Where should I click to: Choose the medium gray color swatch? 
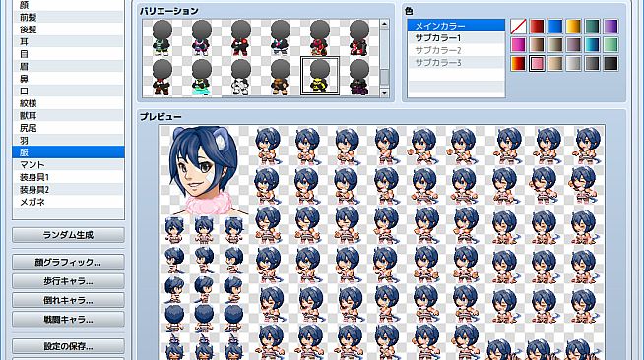coord(592,64)
